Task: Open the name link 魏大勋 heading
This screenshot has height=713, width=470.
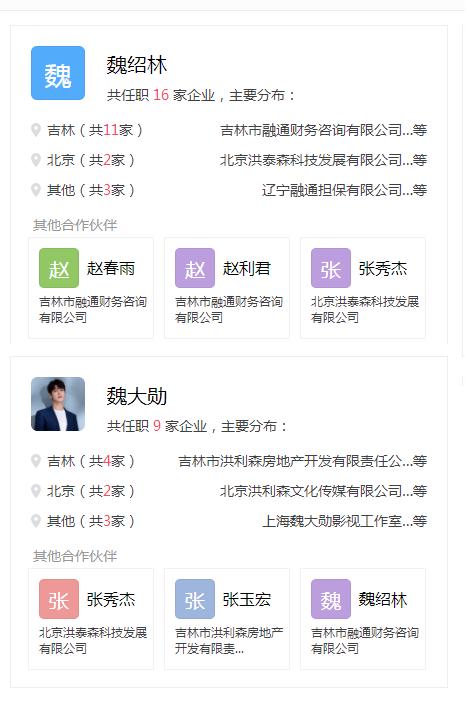Action: 137,396
